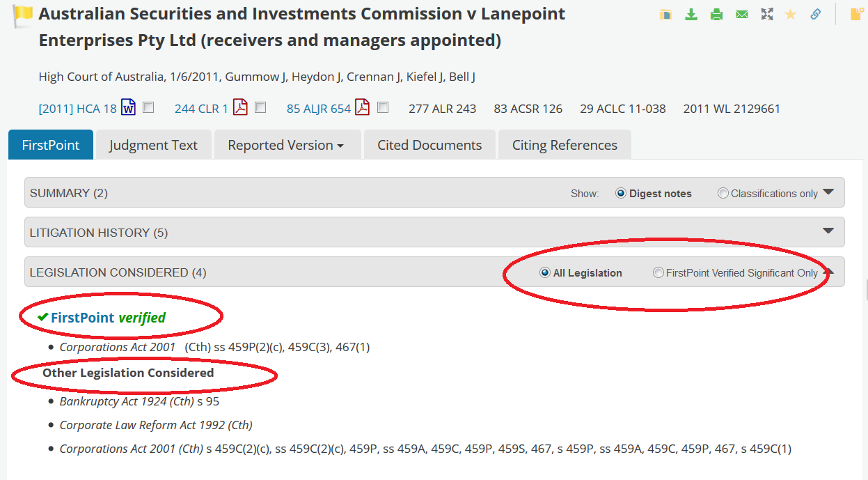Screen dimensions: 868x480
Task: Click the 83 ACSR 126 citation text
Action: coord(528,109)
